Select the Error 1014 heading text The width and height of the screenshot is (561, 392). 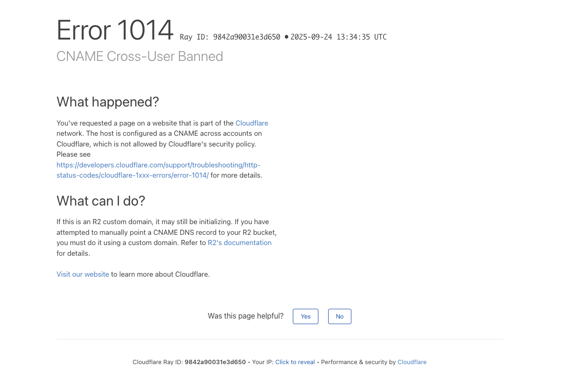coord(115,30)
